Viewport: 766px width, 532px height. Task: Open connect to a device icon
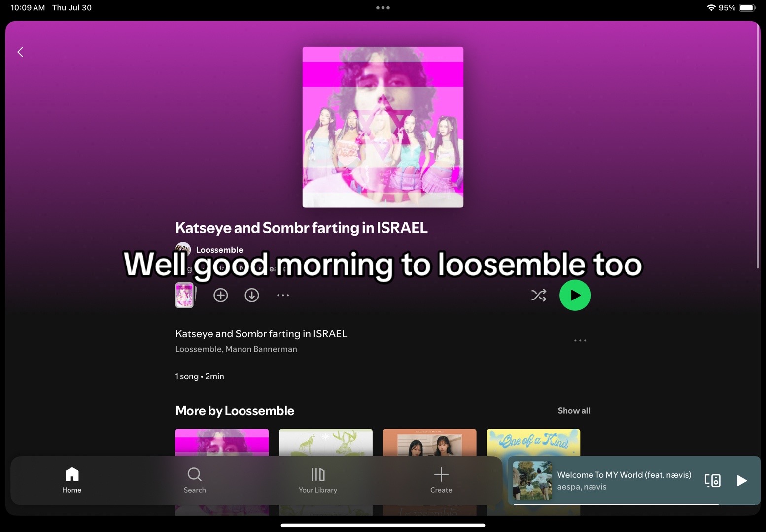713,480
